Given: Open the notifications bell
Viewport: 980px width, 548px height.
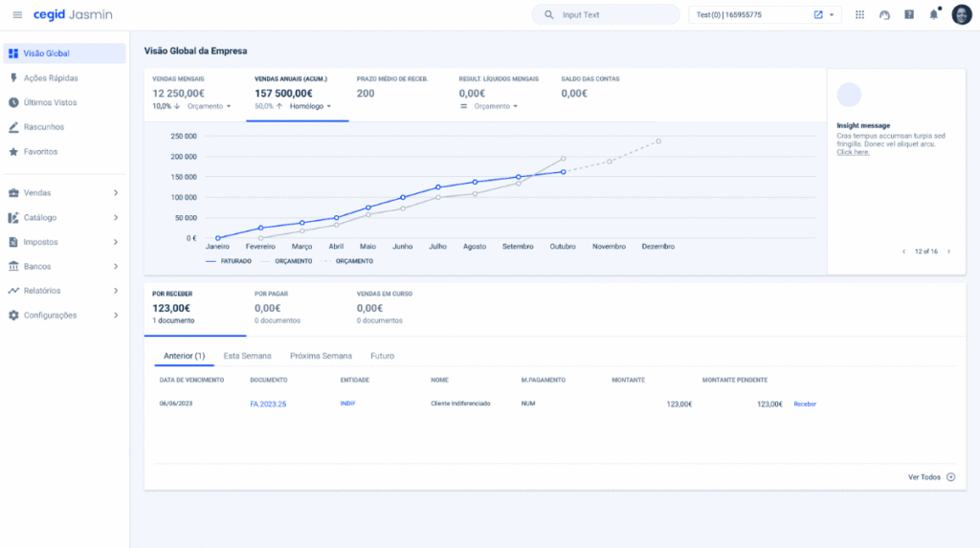Looking at the screenshot, I should (934, 15).
